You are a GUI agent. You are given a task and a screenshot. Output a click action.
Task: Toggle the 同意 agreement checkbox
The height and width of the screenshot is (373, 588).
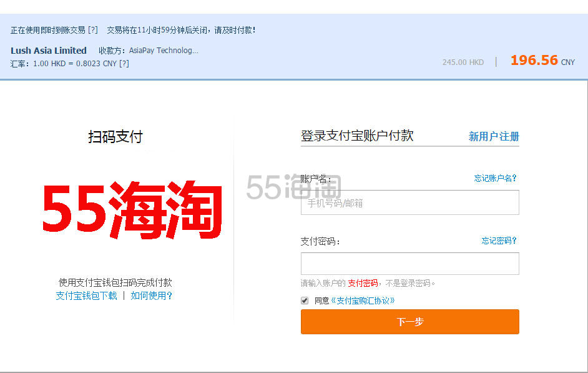(x=305, y=301)
